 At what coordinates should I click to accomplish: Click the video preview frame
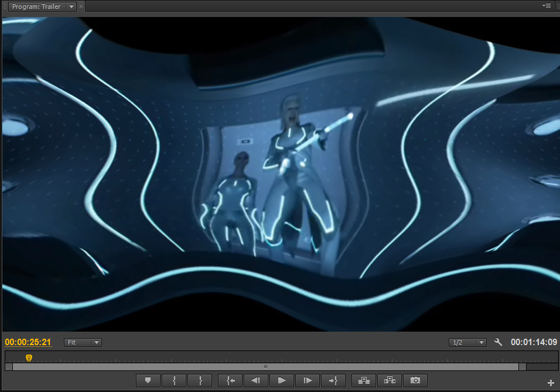[281, 175]
